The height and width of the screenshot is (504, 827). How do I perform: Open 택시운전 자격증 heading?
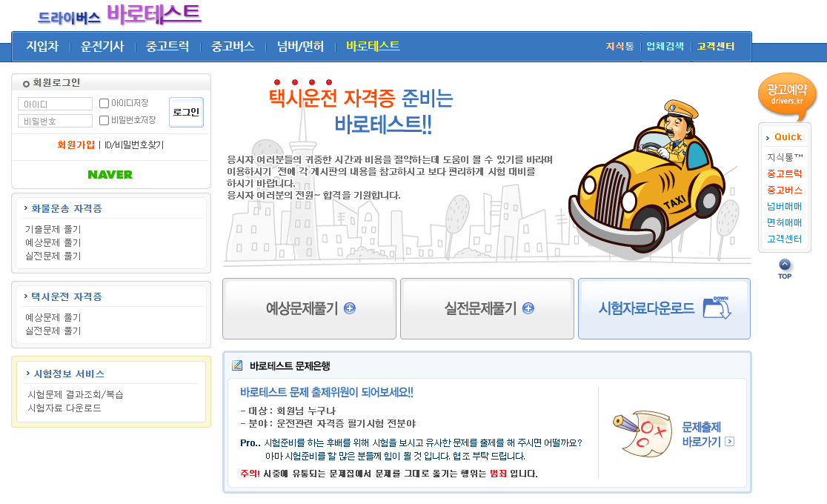pos(66,296)
